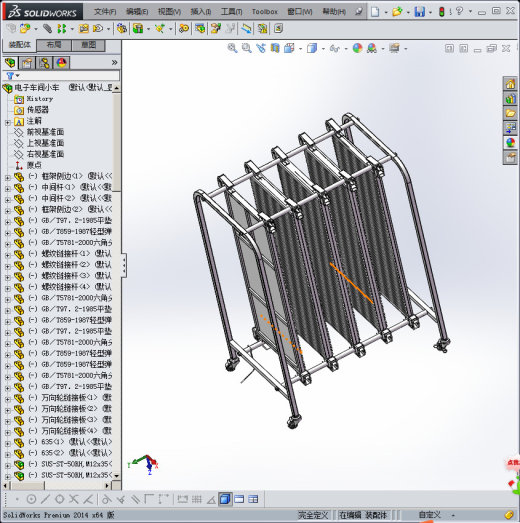Open the ConfigurationManager tab icon
Viewport: 520px width, 523px height.
coord(44,63)
